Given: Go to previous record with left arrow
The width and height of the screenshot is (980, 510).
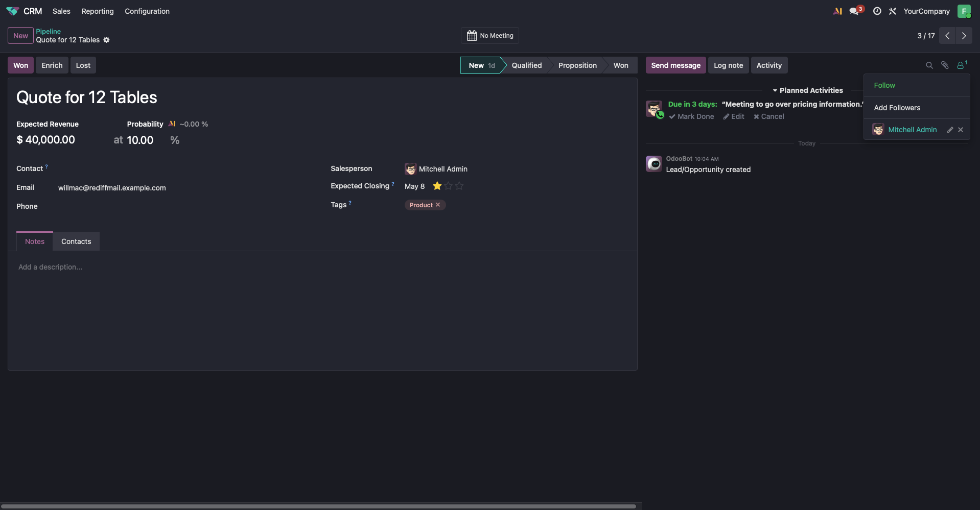Looking at the screenshot, I should coord(947,36).
